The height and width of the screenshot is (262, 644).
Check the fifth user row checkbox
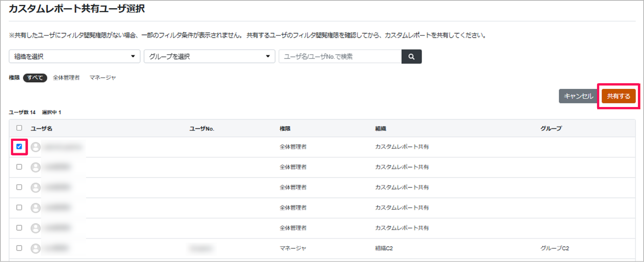point(19,228)
